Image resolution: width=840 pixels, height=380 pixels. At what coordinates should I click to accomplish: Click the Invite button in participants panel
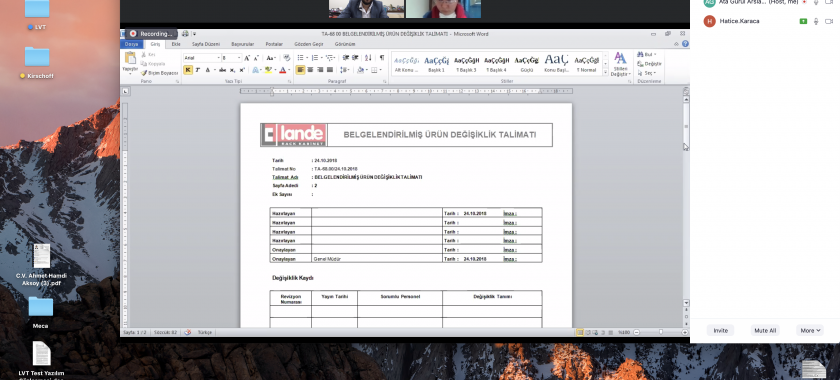point(721,331)
